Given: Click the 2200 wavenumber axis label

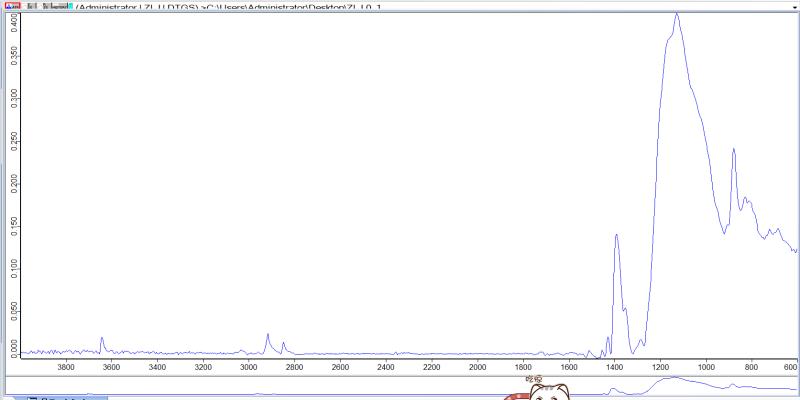Looking at the screenshot, I should click(432, 367).
